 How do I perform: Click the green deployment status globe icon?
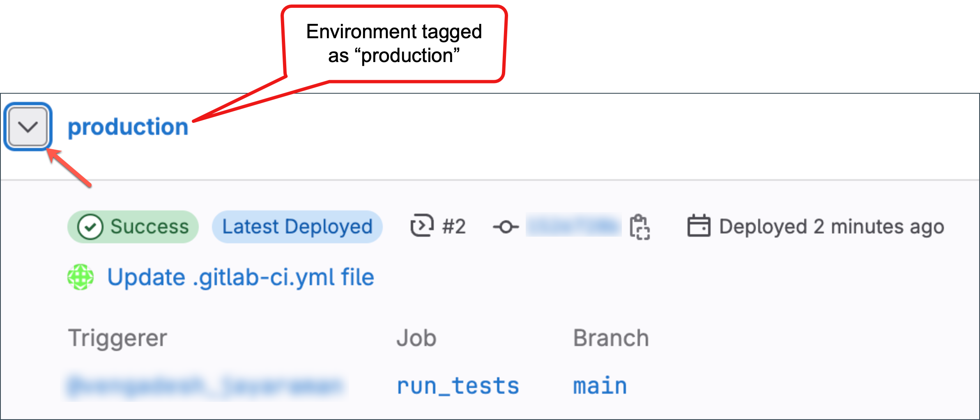point(81,277)
